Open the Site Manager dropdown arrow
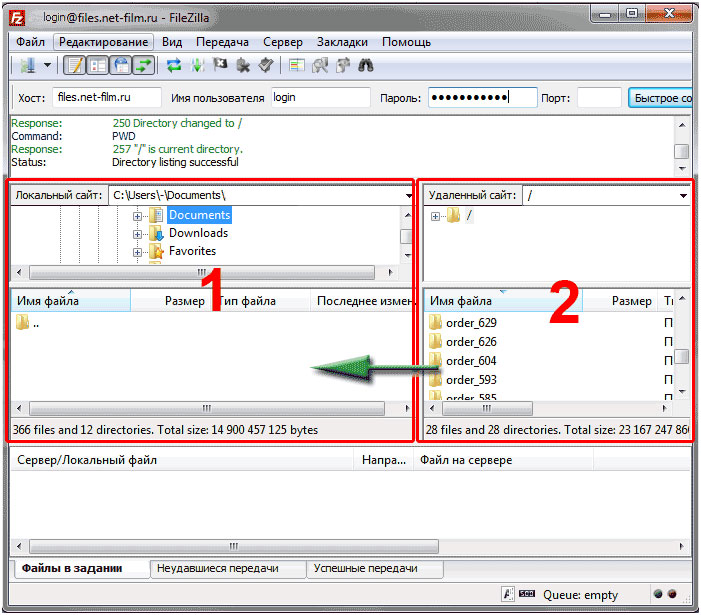Screen dimensions: 701x615 [47, 66]
